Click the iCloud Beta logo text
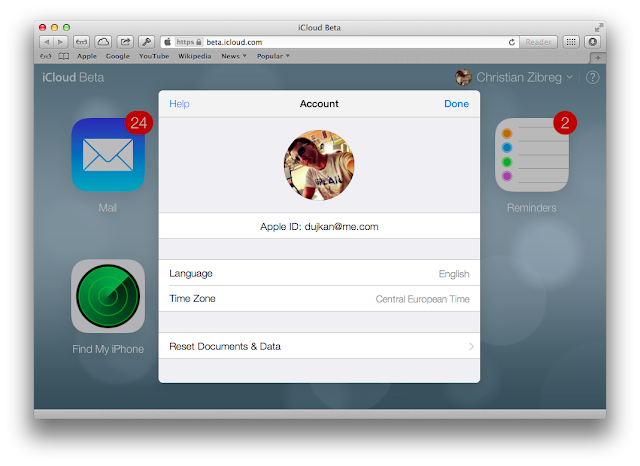Image resolution: width=640 pixels, height=466 pixels. [73, 78]
